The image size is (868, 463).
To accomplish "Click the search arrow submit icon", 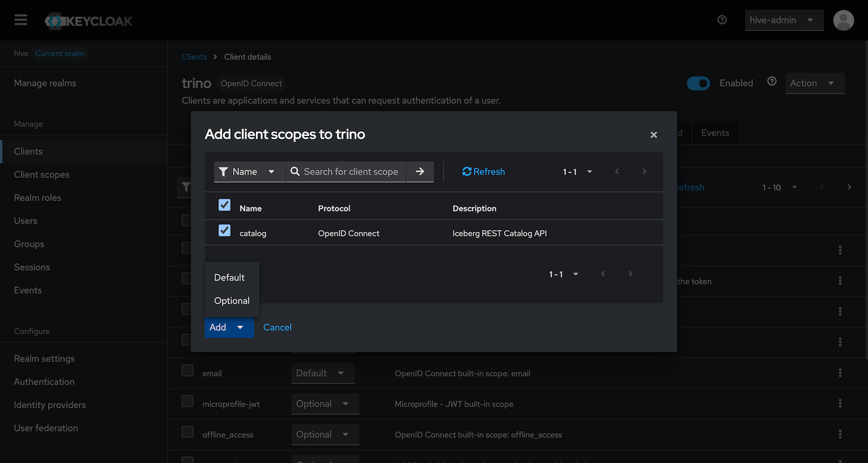I will click(x=420, y=171).
